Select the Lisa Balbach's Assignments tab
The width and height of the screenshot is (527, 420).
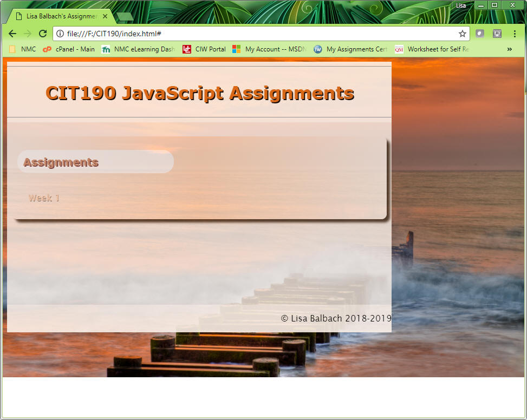pos(61,16)
